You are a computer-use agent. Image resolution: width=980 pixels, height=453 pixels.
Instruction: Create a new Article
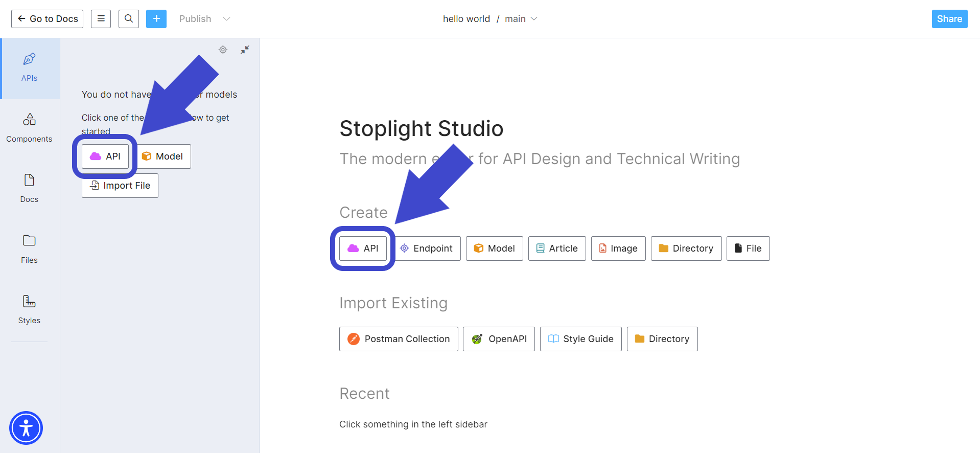tap(557, 248)
